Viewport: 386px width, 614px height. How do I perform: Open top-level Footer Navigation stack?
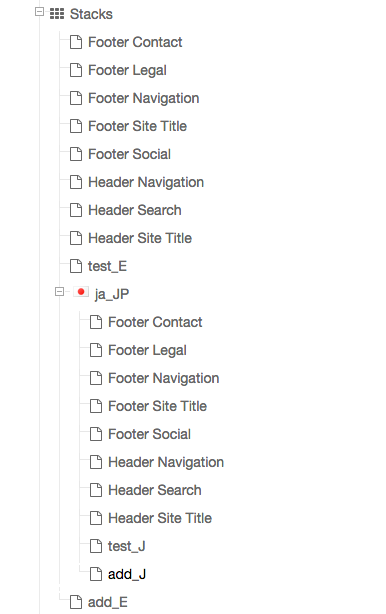[x=144, y=99]
